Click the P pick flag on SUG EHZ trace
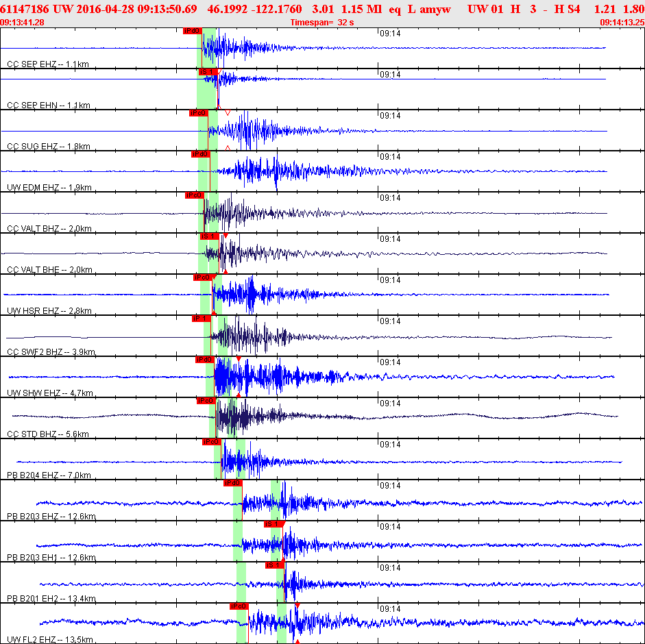 pyautogui.click(x=198, y=113)
